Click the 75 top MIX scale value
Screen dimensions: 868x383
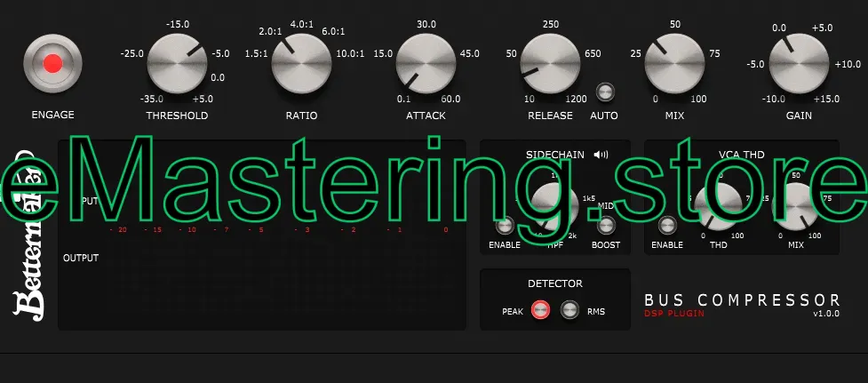[714, 53]
